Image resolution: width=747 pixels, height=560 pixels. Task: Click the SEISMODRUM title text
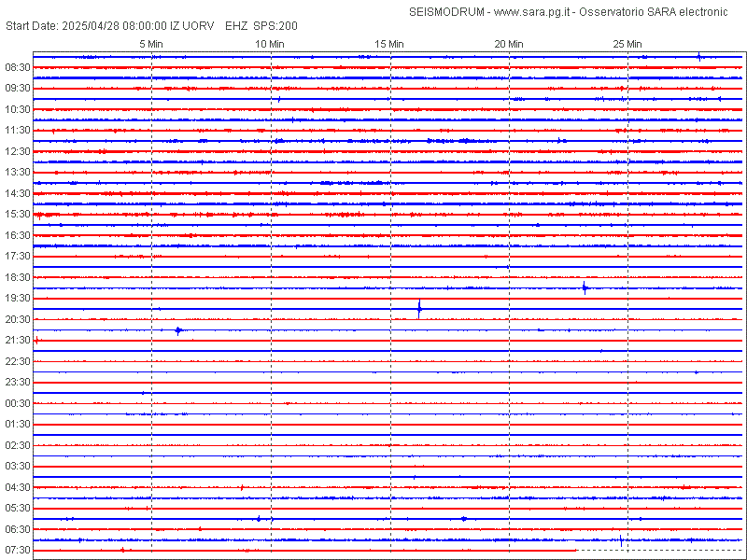click(x=446, y=12)
